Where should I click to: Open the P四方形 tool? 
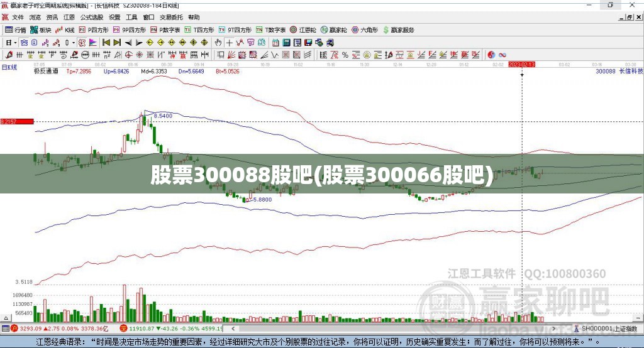tap(94, 30)
